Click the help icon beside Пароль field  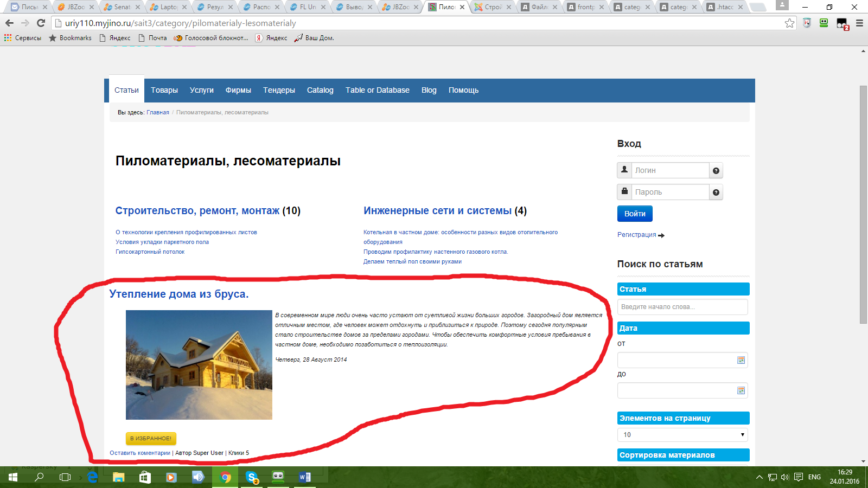pyautogui.click(x=716, y=192)
